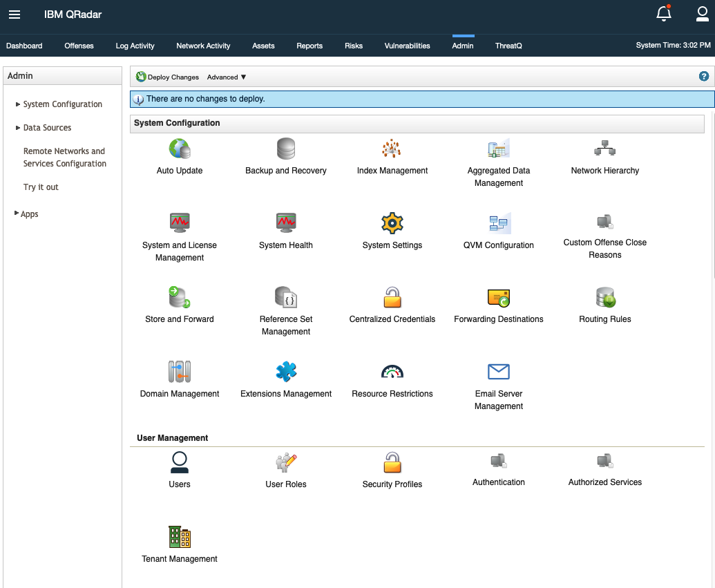Open Authorized Services
This screenshot has width=715, height=588.
[604, 461]
